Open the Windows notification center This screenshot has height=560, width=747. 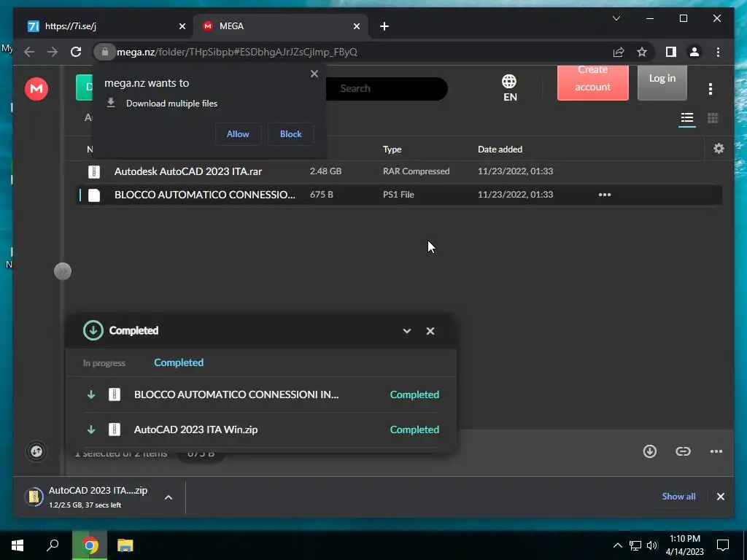click(723, 545)
